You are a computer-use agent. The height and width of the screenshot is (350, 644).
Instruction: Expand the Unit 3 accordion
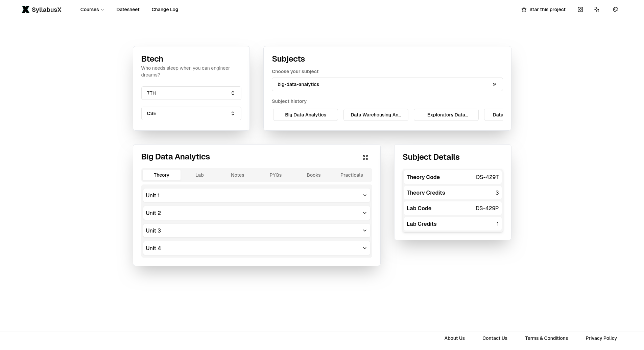coord(256,231)
